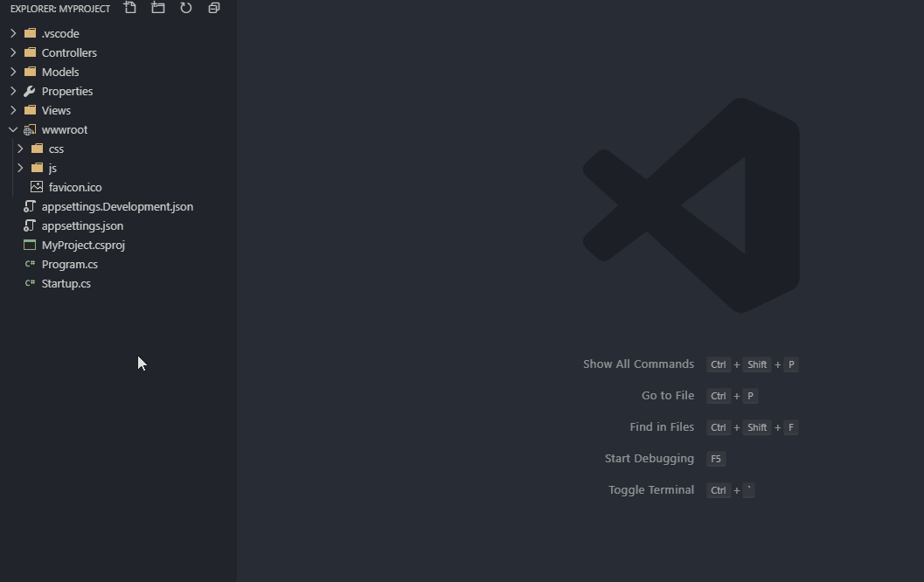This screenshot has height=582, width=924.
Task: Click the C# icon beside Program.cs
Action: pyautogui.click(x=30, y=265)
